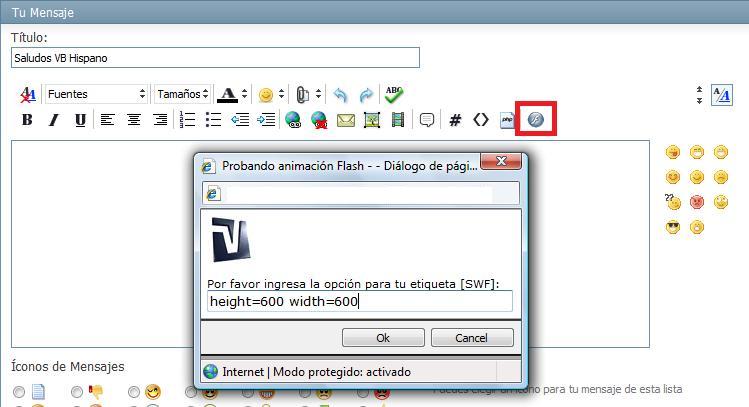The height and width of the screenshot is (407, 749).
Task: Open the Fuentes font dropdown
Action: (96, 94)
